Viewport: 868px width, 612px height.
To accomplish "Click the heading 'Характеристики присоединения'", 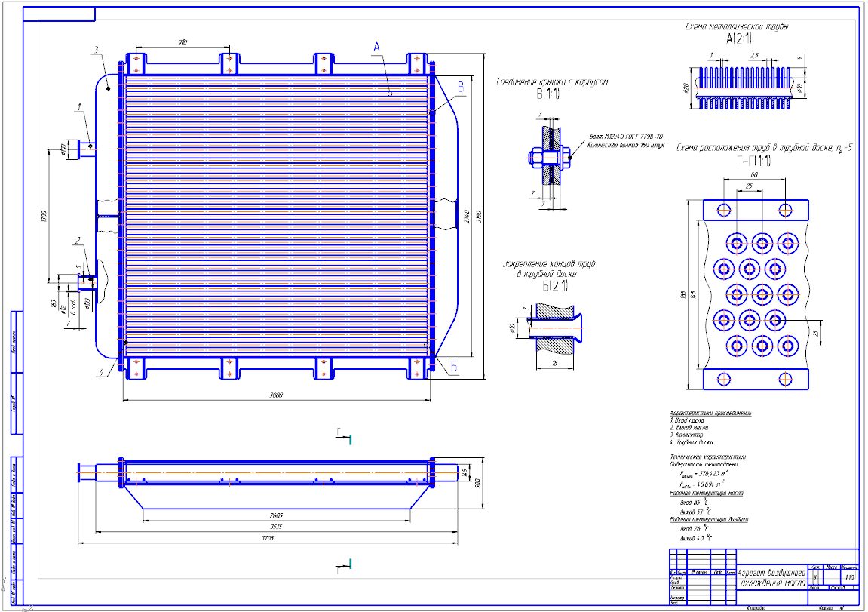I will (710, 414).
